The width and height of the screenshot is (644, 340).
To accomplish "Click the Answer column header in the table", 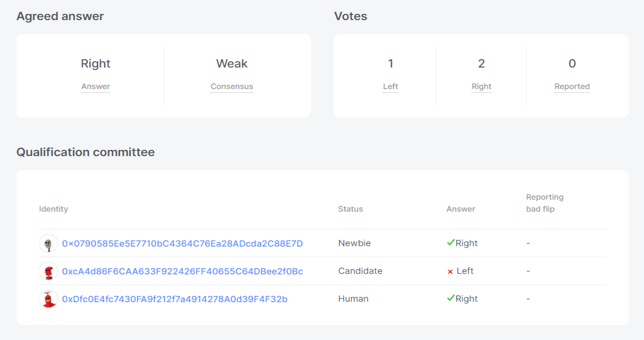I will click(461, 209).
